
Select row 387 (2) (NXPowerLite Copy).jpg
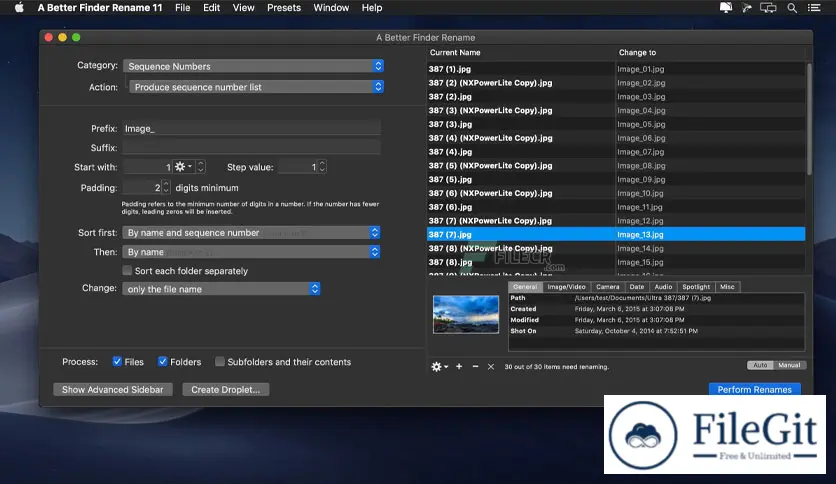coord(616,83)
